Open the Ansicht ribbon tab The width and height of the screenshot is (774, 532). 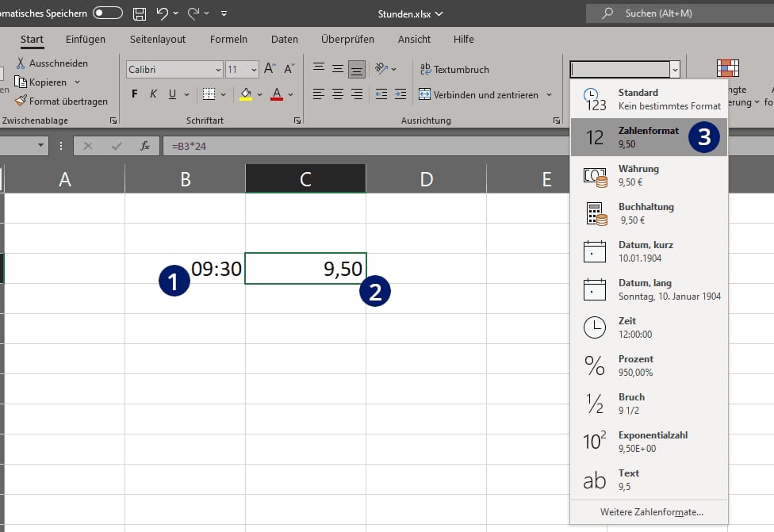(x=414, y=40)
